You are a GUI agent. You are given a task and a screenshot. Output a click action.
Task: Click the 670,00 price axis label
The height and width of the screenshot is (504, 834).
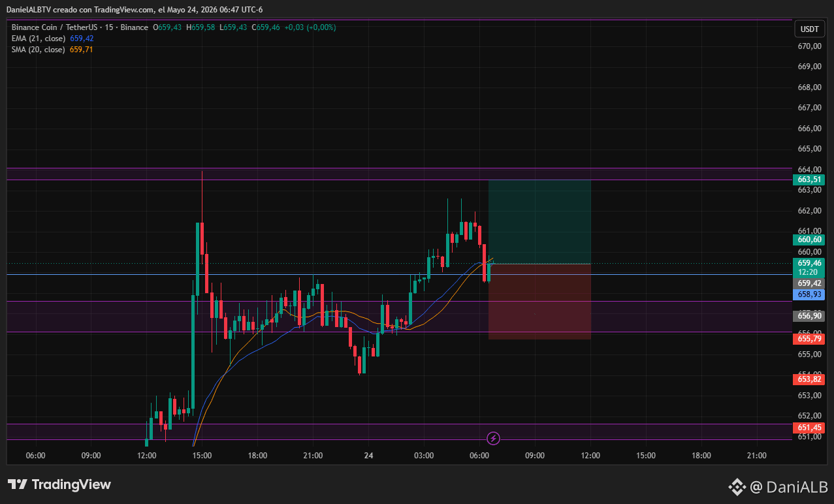809,46
